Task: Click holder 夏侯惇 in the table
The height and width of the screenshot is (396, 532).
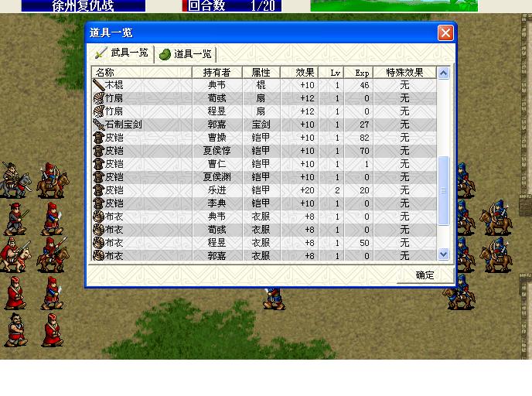Action: (217, 151)
